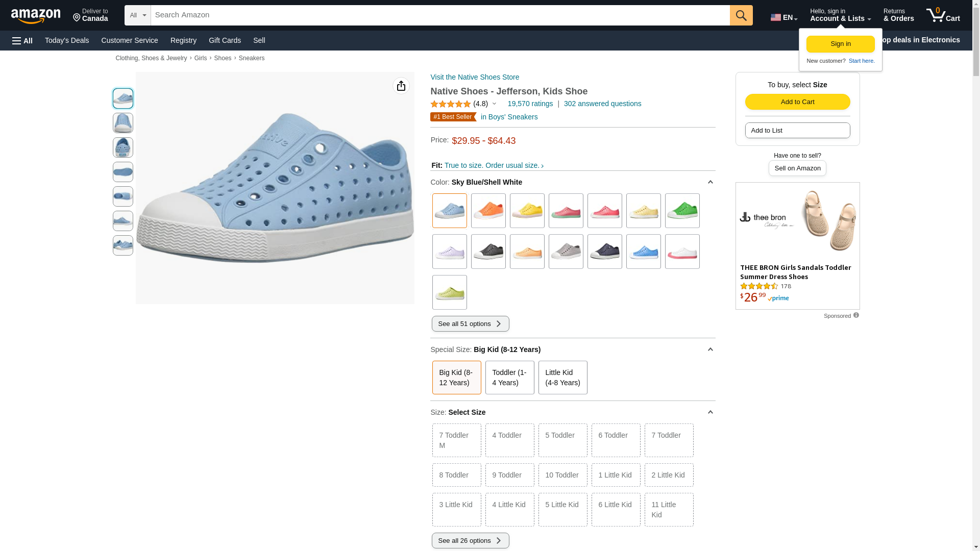The width and height of the screenshot is (980, 551).
Task: Click the Amazon logo
Action: (36, 16)
